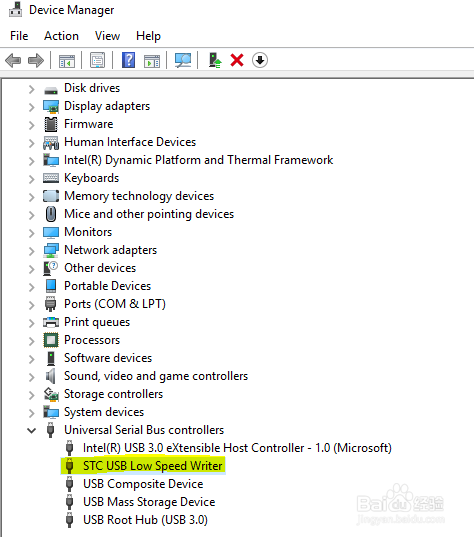Screen dimensions: 474x537
Task: Toggle the console tree pane icon
Action: [x=67, y=61]
